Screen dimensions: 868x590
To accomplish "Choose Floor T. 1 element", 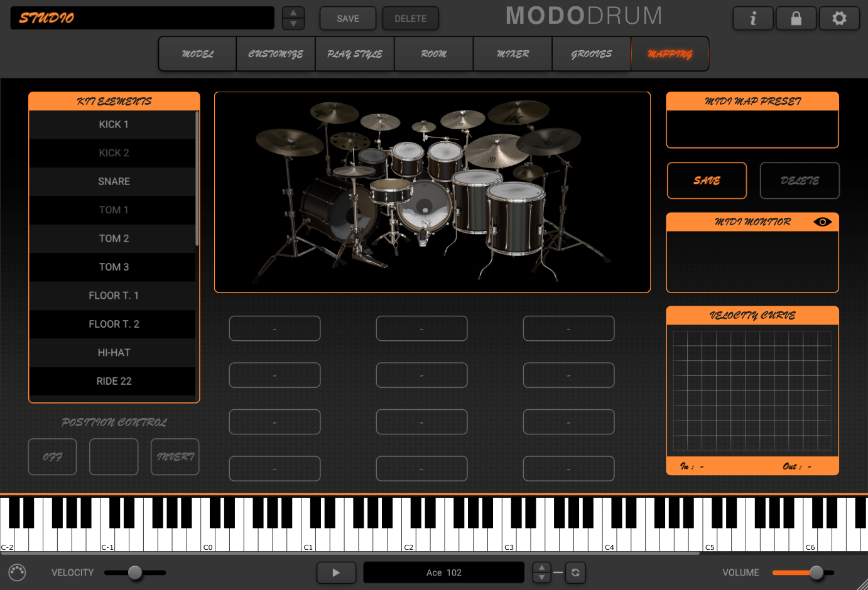I will 113,296.
